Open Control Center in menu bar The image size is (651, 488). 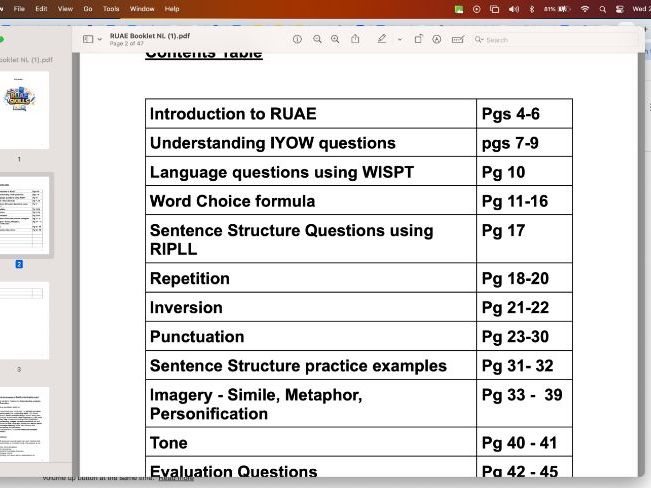620,9
